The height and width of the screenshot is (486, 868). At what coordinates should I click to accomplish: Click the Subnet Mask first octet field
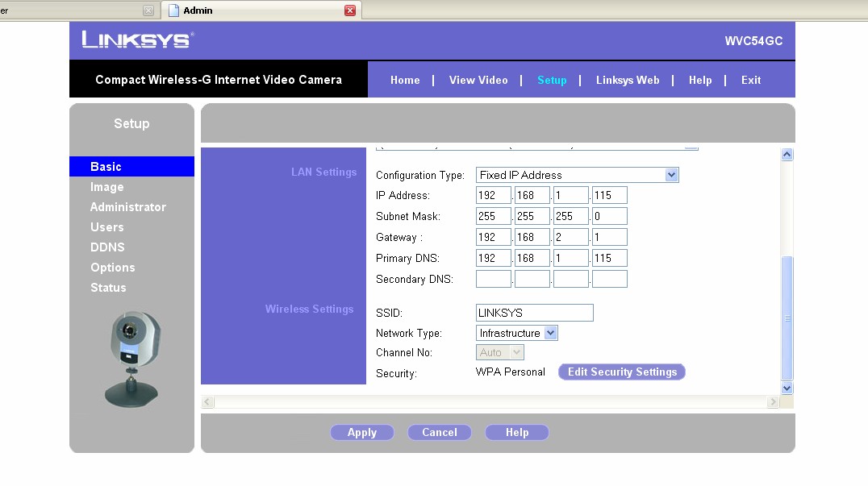click(493, 216)
